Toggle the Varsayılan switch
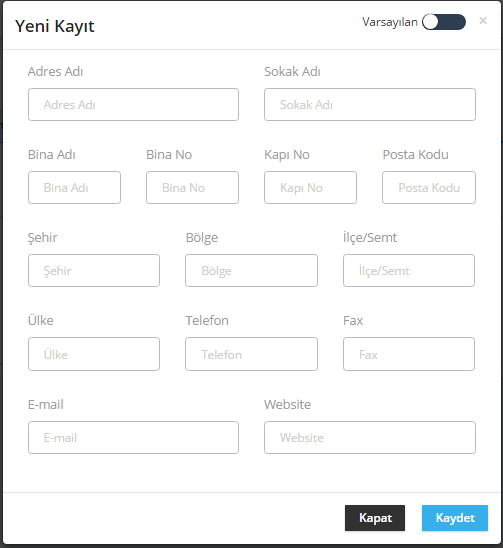This screenshot has height=548, width=503. coord(444,22)
